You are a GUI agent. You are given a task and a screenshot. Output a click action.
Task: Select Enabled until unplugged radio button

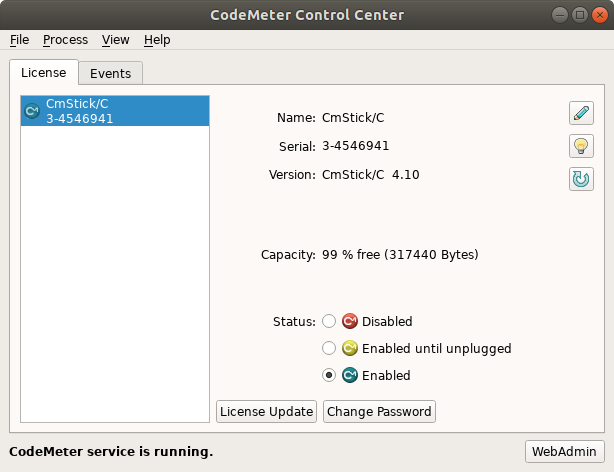328,349
